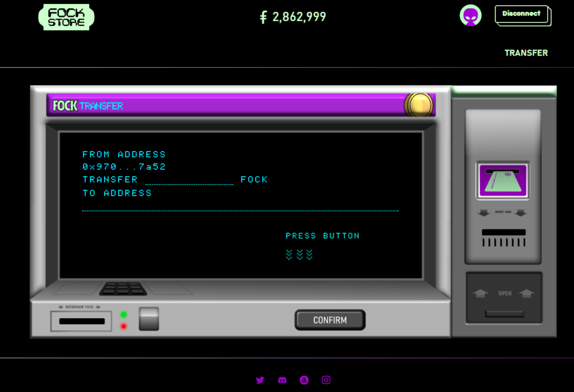The height and width of the screenshot is (392, 574).
Task: Open the Twitter social link
Action: 260,380
